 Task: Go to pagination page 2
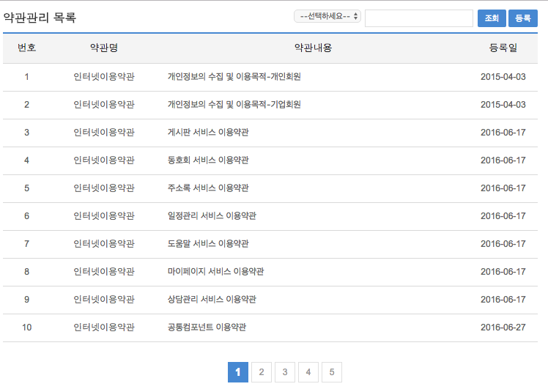(262, 372)
